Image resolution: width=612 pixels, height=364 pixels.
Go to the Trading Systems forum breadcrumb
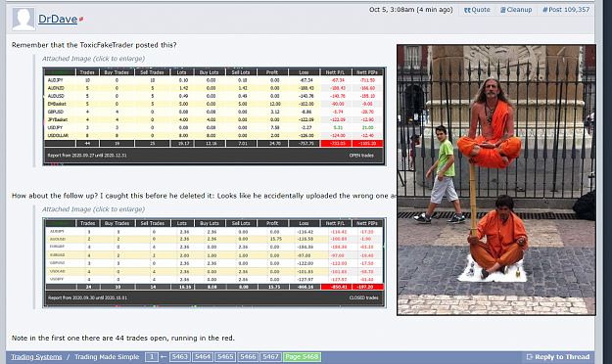[x=36, y=357]
